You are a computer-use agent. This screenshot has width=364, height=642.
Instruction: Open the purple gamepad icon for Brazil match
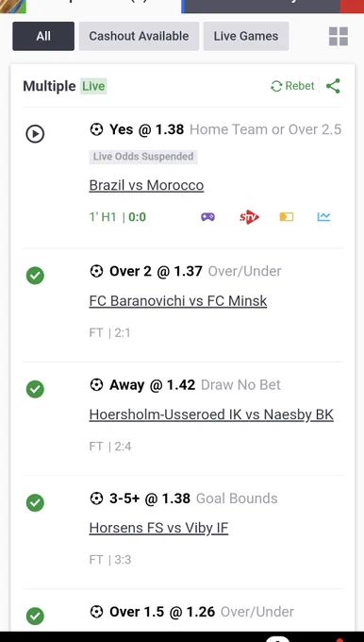207,216
